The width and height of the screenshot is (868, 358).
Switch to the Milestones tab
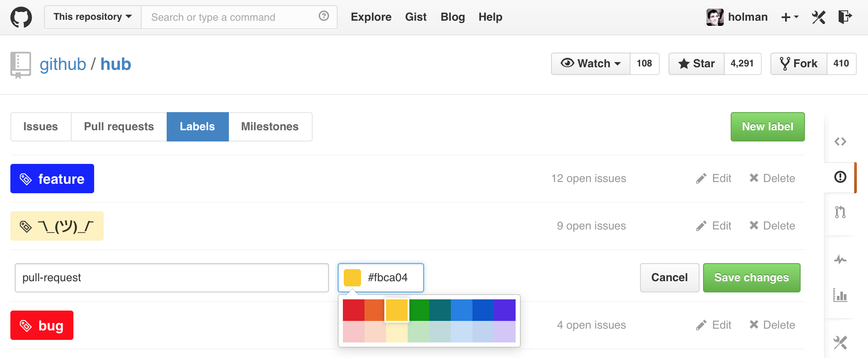click(x=270, y=127)
